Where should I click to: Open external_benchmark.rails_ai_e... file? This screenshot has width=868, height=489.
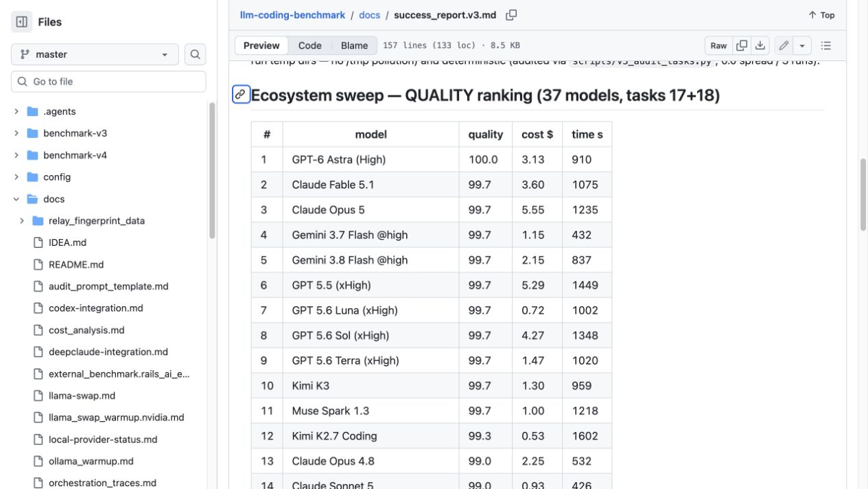119,374
